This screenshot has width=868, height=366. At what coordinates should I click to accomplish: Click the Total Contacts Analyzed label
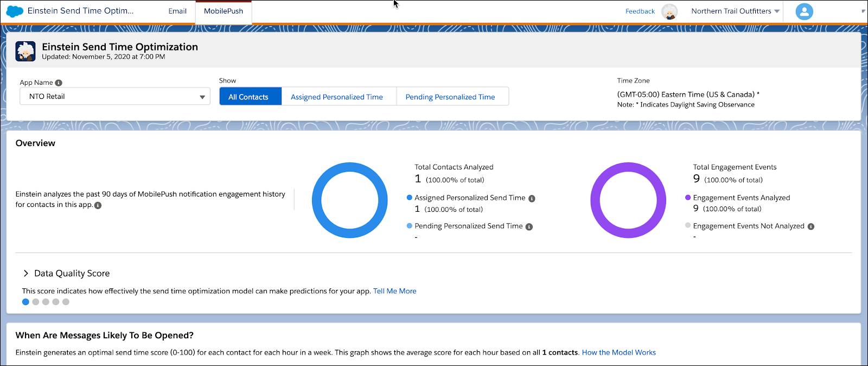tap(454, 167)
